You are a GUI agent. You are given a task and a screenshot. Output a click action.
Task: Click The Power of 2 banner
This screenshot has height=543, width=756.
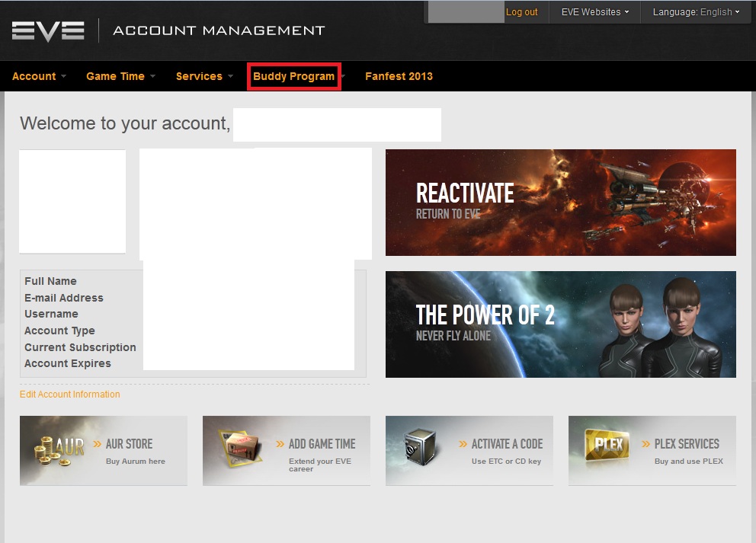[x=561, y=324]
